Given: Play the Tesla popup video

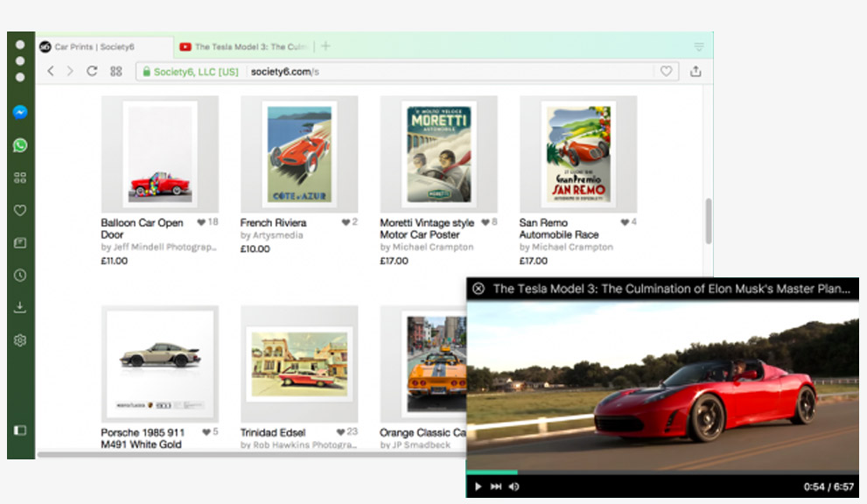Looking at the screenshot, I should (x=478, y=486).
